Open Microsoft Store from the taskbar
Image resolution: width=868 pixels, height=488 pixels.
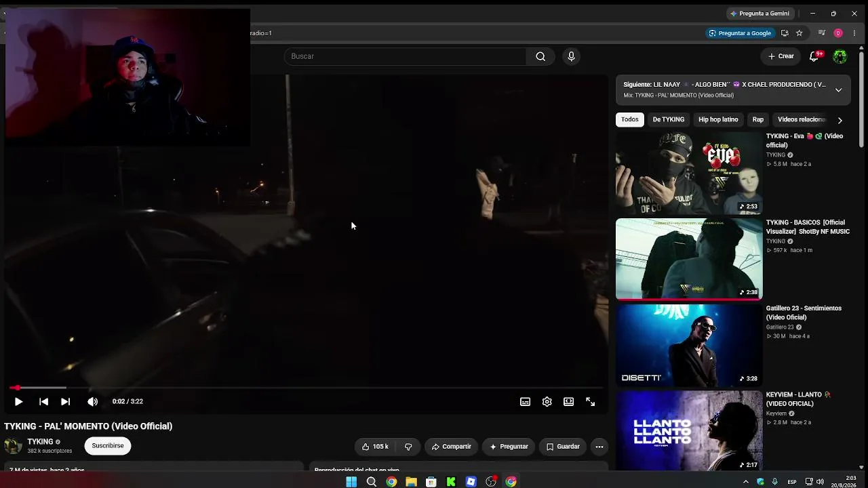[431, 482]
